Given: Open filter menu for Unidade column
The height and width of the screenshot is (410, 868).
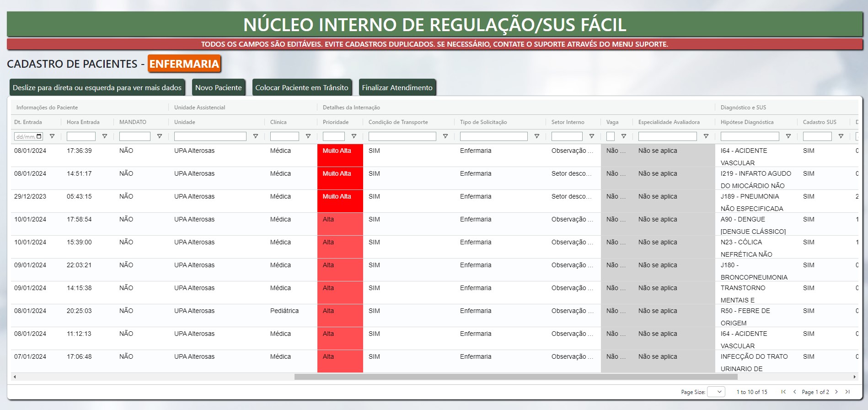Looking at the screenshot, I should pyautogui.click(x=256, y=136).
